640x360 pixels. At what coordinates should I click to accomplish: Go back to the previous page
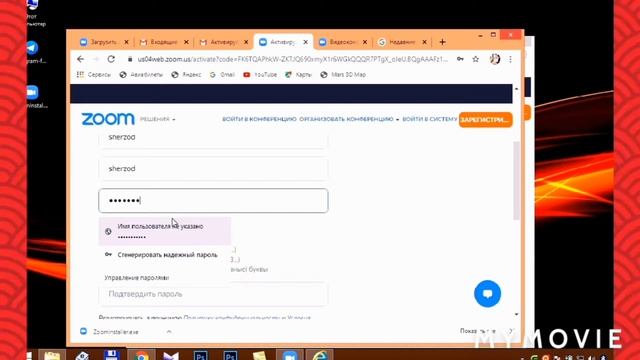click(x=80, y=59)
